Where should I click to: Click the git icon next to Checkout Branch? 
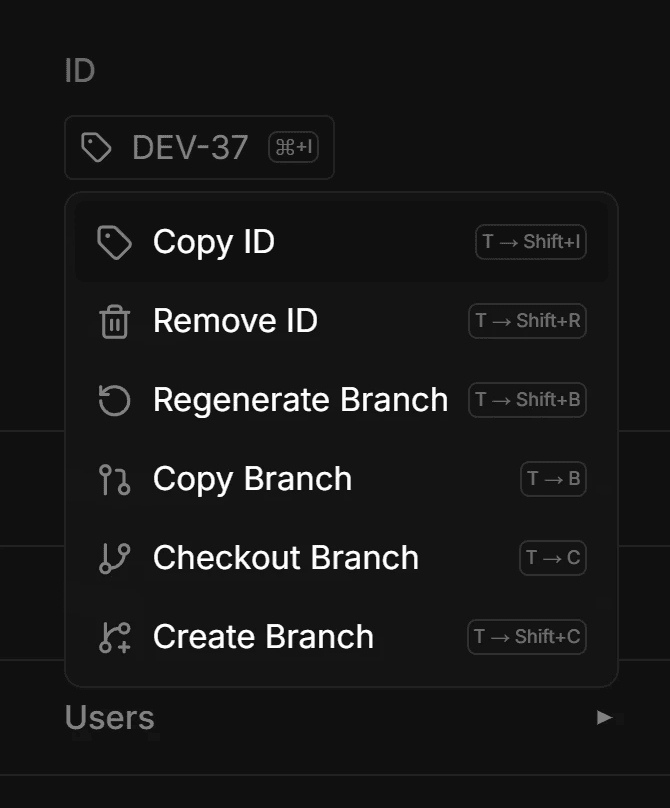[x=115, y=558]
